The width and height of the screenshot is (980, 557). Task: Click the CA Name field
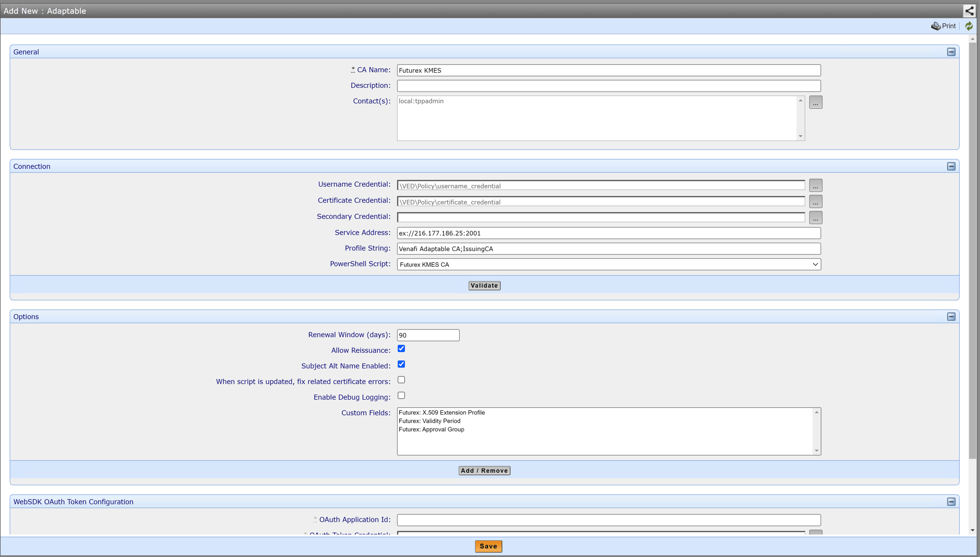tap(609, 70)
